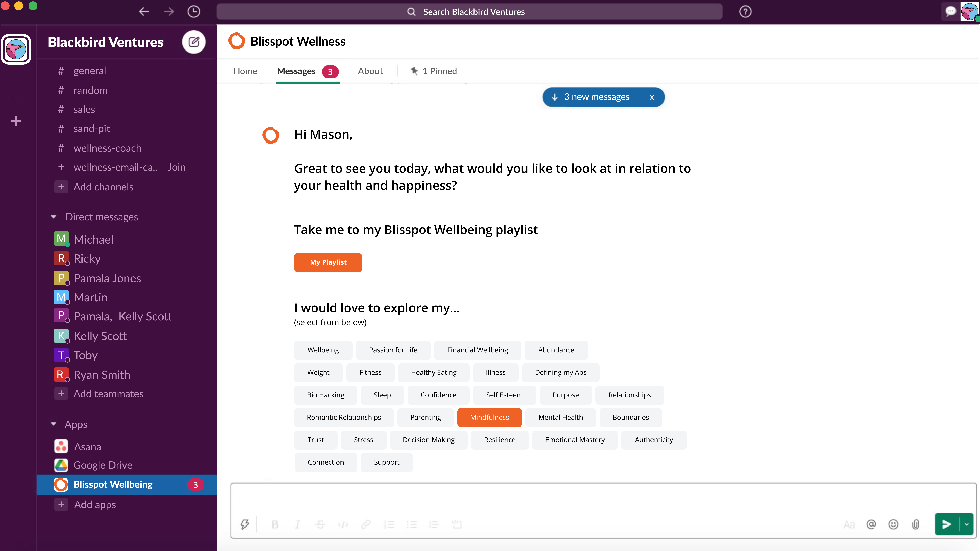Collapse the Direct messages section
Screen dimensions: 980x551
click(x=54, y=217)
